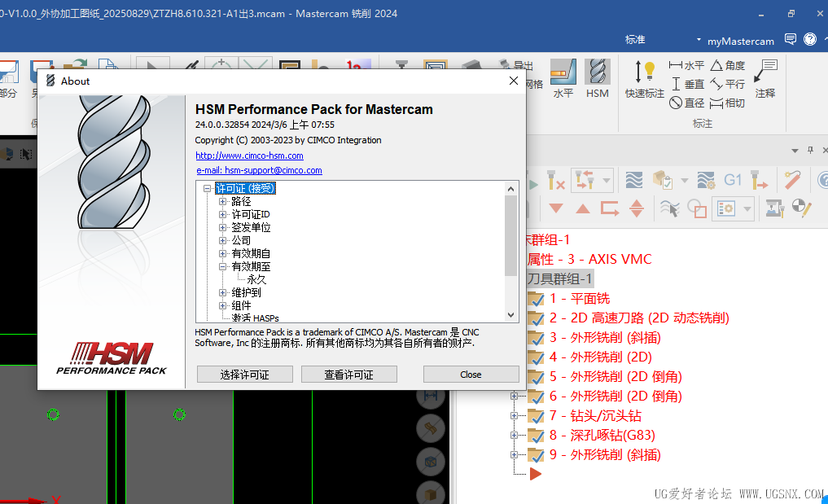Toggle folder checkmark for 8 - 深孔啄钻(G83)
This screenshot has height=504, width=828.
[536, 436]
